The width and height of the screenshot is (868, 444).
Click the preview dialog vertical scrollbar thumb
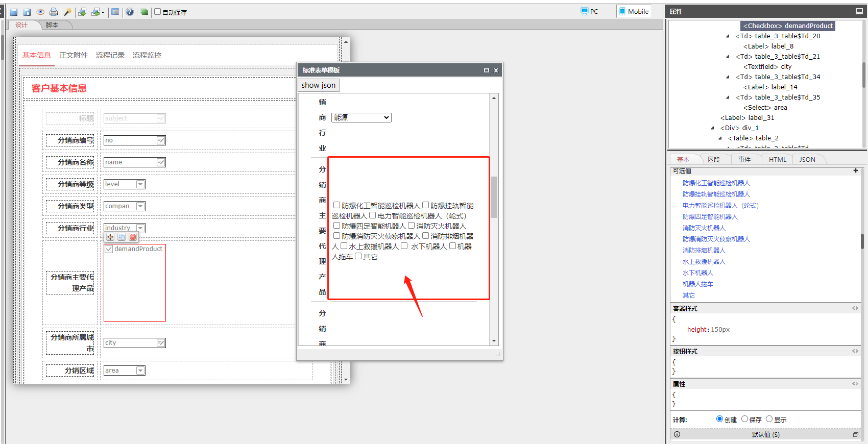pyautogui.click(x=494, y=197)
